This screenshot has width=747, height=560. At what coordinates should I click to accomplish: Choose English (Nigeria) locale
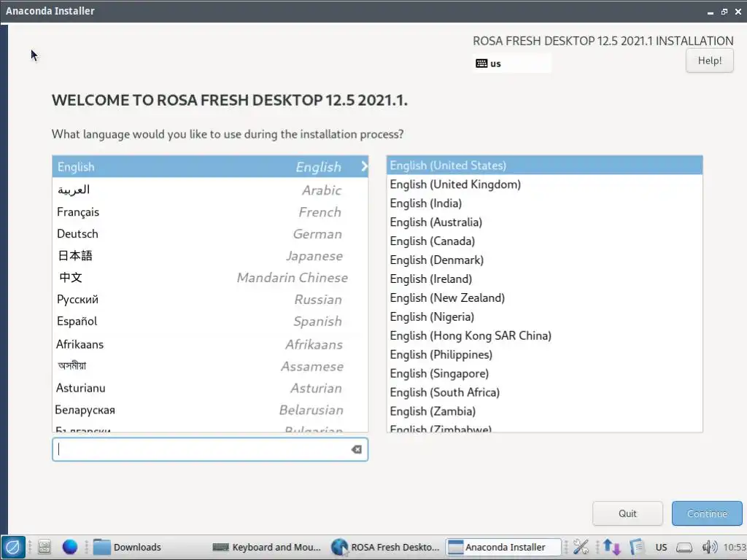[x=544, y=316]
